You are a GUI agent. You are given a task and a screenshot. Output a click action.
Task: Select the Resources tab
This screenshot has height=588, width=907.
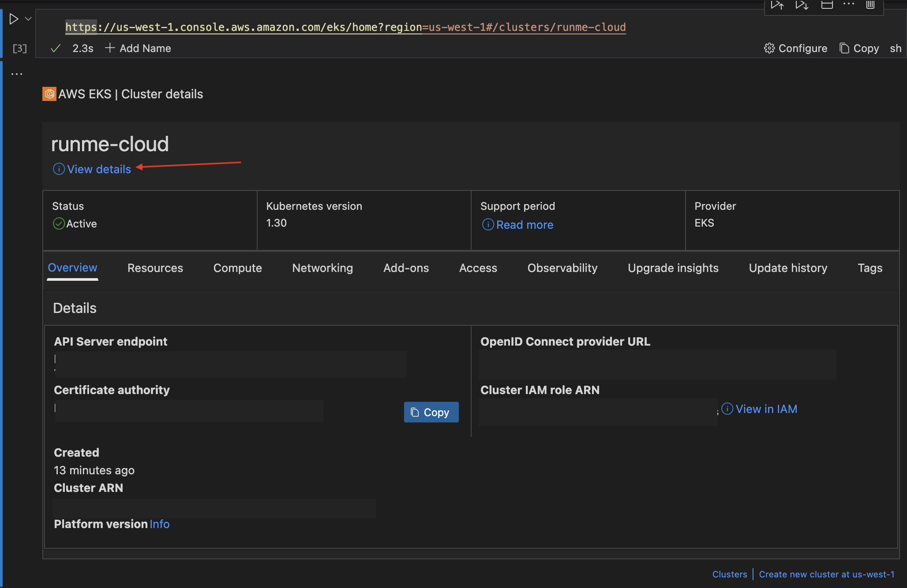(155, 268)
